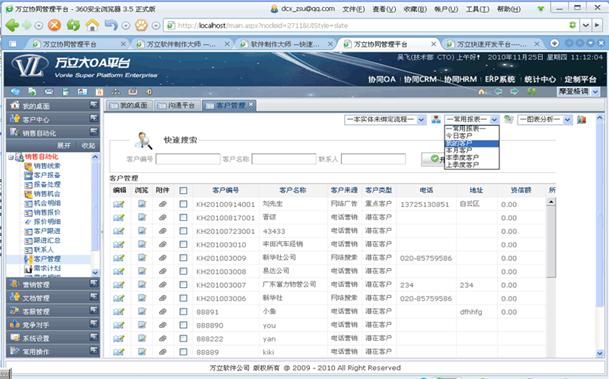Image resolution: width=609 pixels, height=379 pixels.
Task: Click the yellow home icon in banner toolbar
Action: point(482,92)
